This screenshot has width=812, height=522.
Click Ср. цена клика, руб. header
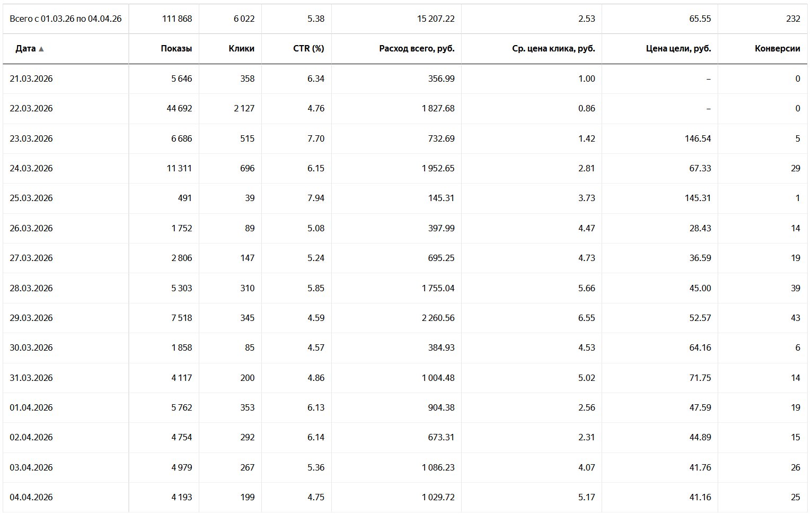[x=553, y=49]
